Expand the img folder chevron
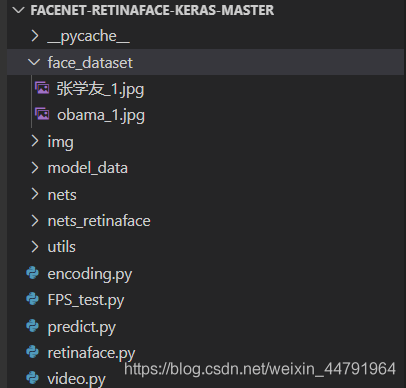 (x=35, y=141)
